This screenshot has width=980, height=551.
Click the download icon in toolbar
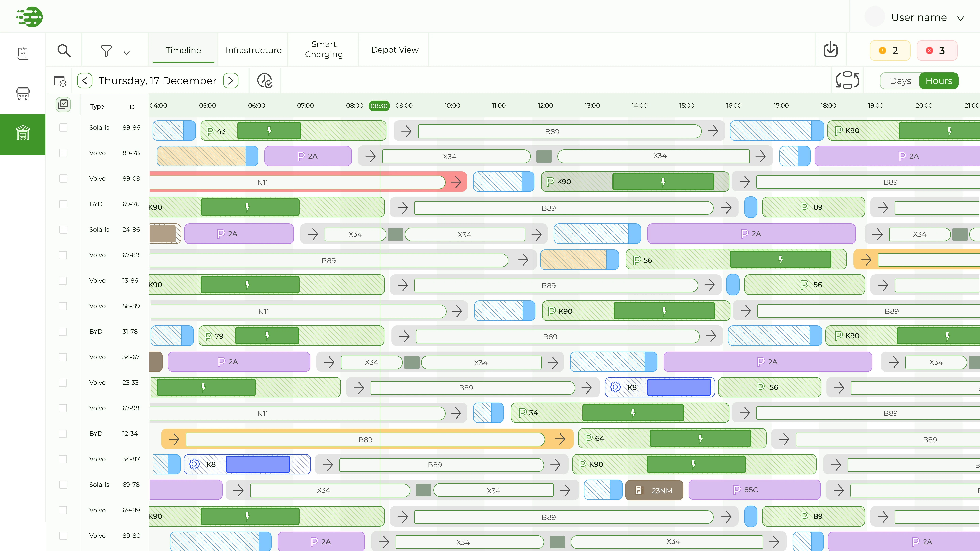pos(830,50)
